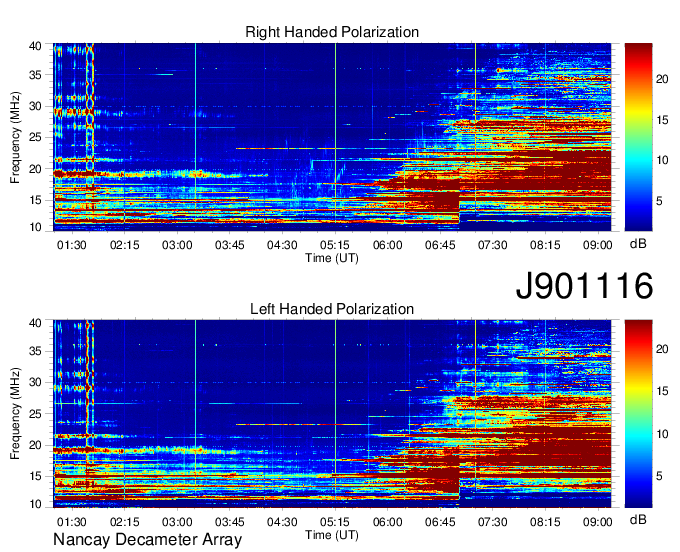Click the 04:30 time tick of Right Handed plot
This screenshot has height=552, width=680.
click(282, 245)
